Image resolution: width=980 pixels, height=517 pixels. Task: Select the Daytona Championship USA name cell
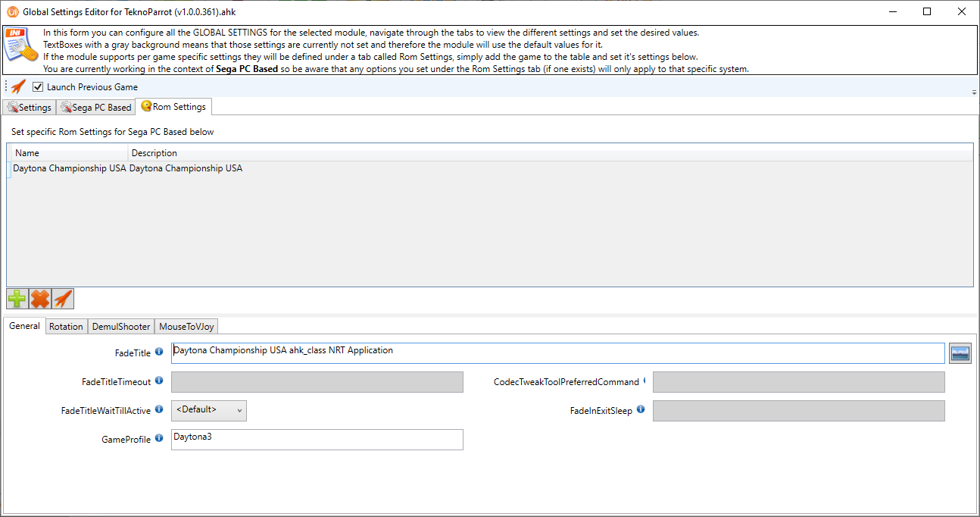[x=70, y=168]
